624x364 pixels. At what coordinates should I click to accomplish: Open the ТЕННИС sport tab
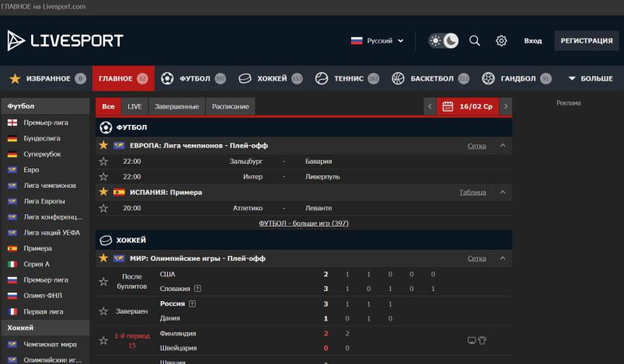pos(347,78)
